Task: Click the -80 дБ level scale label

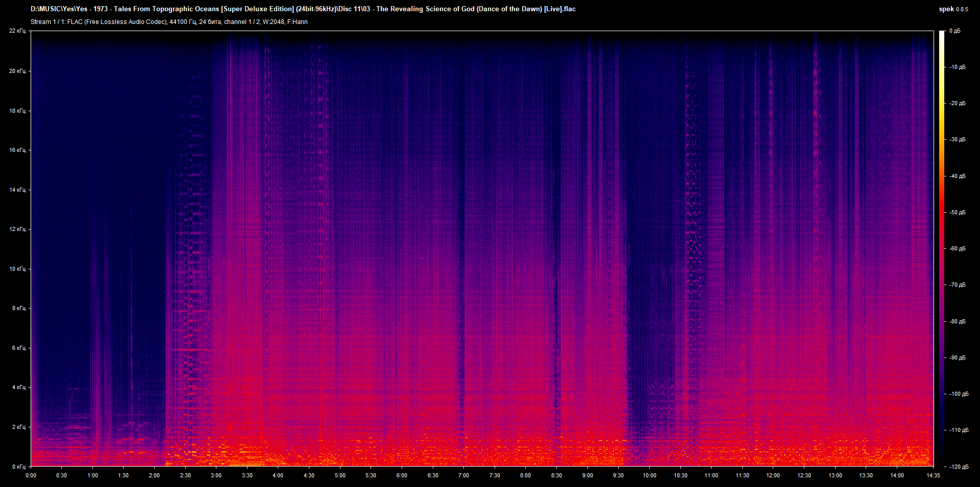Action: (x=957, y=322)
